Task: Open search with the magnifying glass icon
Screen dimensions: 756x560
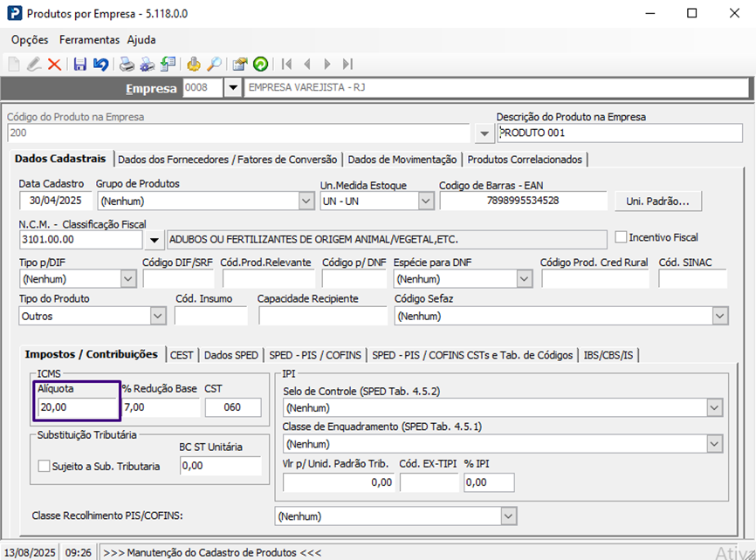Action: pos(214,64)
